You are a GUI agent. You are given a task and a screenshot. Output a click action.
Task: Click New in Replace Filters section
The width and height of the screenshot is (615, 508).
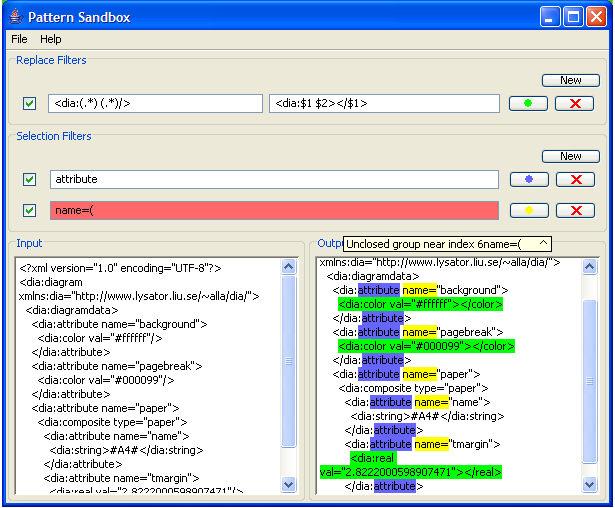[570, 80]
